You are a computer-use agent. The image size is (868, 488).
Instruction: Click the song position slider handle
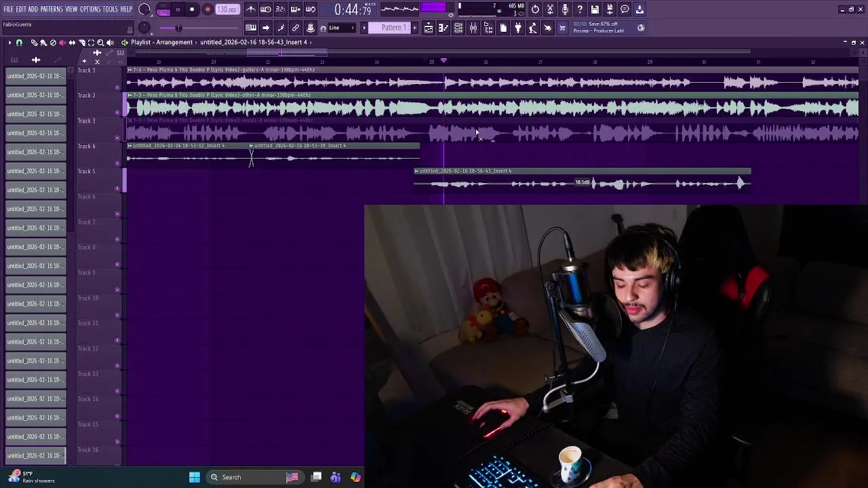point(179,28)
